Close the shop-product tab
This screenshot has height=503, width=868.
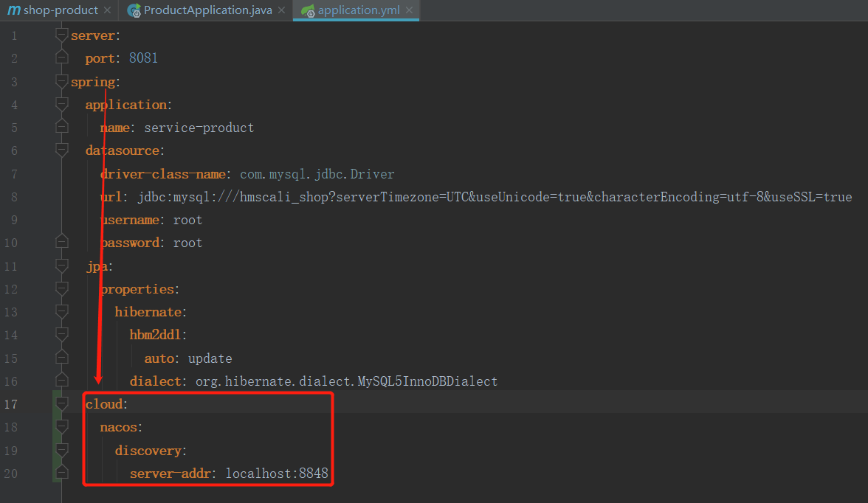pyautogui.click(x=108, y=10)
